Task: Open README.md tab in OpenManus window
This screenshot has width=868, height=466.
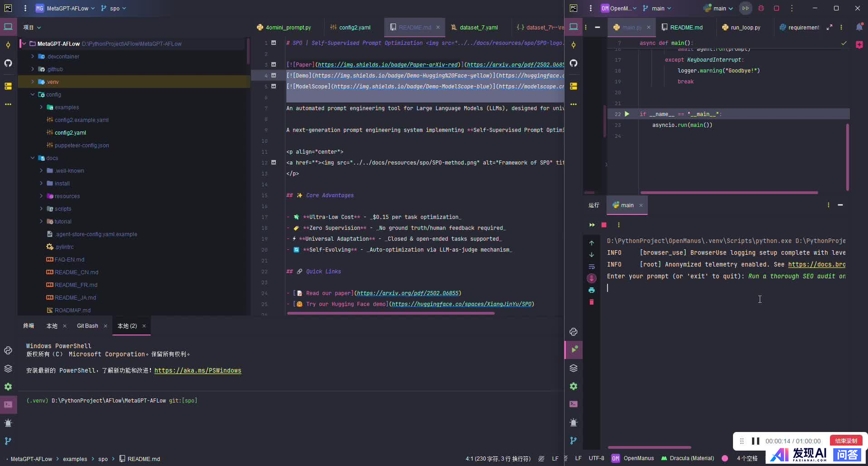Action: [682, 27]
